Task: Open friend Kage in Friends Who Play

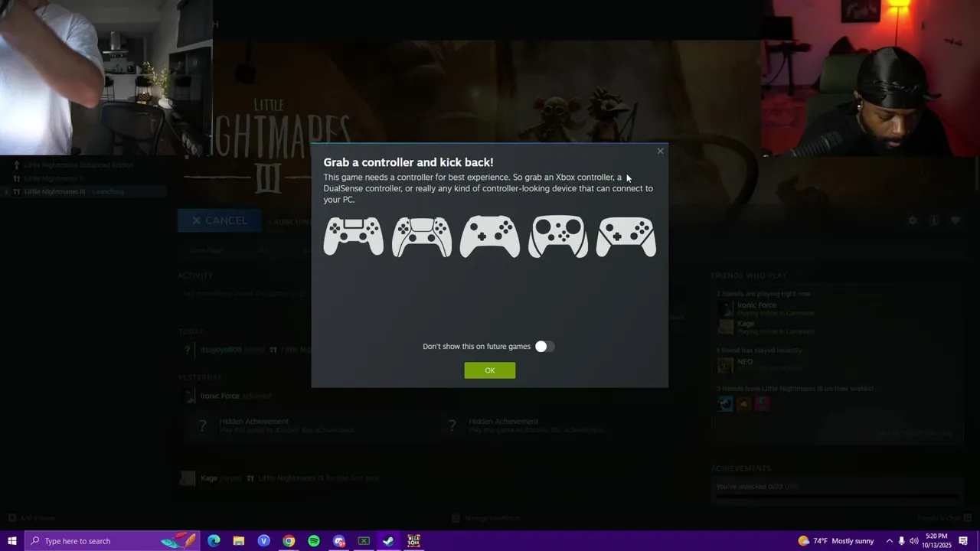Action: click(766, 327)
